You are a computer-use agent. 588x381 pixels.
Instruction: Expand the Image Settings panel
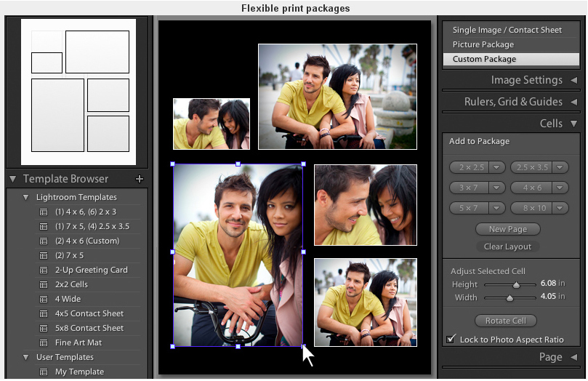coord(573,80)
